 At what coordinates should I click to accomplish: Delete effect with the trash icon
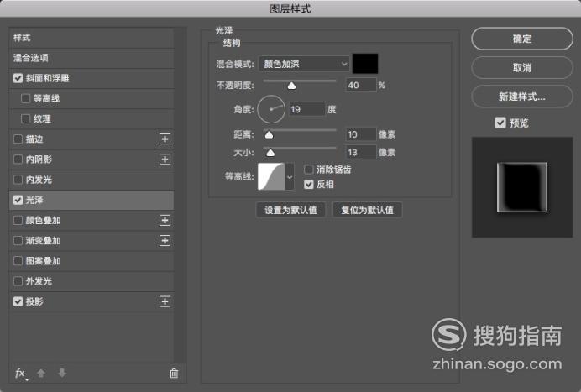tap(174, 373)
